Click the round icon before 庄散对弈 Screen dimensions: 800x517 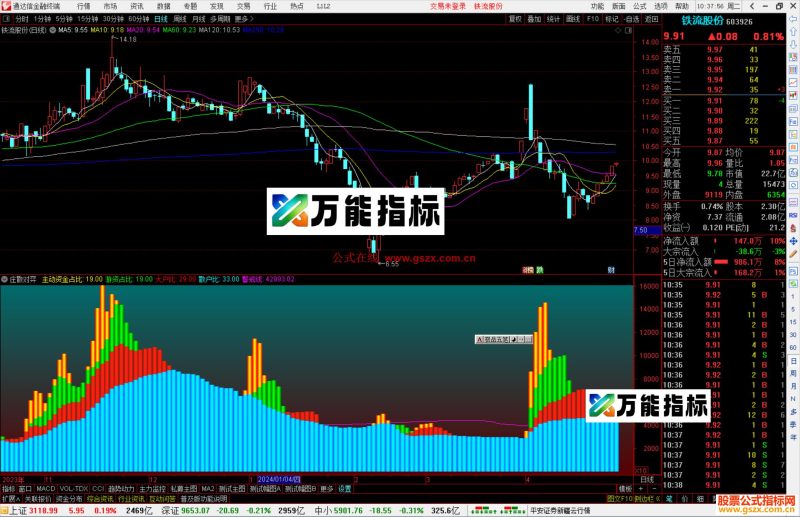(5, 279)
